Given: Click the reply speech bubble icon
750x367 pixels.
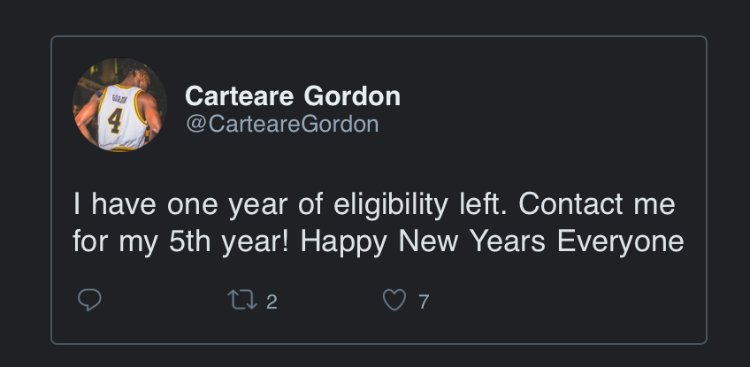Looking at the screenshot, I should click(x=89, y=300).
